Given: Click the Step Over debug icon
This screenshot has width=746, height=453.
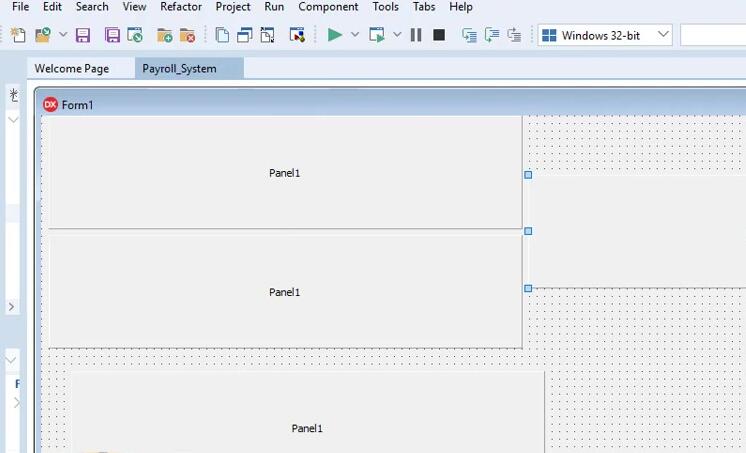Looking at the screenshot, I should point(492,35).
